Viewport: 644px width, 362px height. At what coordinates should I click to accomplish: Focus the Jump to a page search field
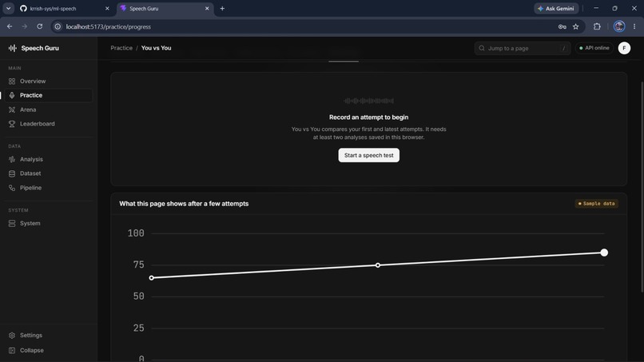(522, 48)
